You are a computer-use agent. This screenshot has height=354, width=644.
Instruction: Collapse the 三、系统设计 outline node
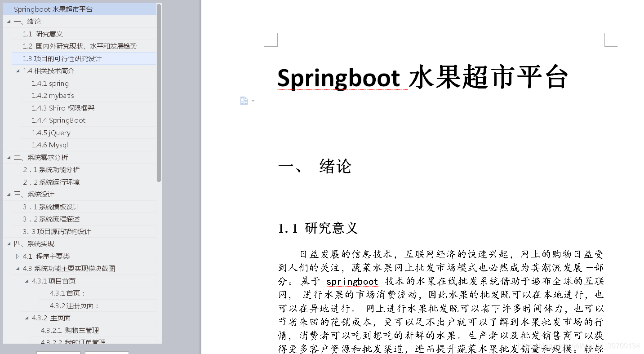pyautogui.click(x=9, y=195)
